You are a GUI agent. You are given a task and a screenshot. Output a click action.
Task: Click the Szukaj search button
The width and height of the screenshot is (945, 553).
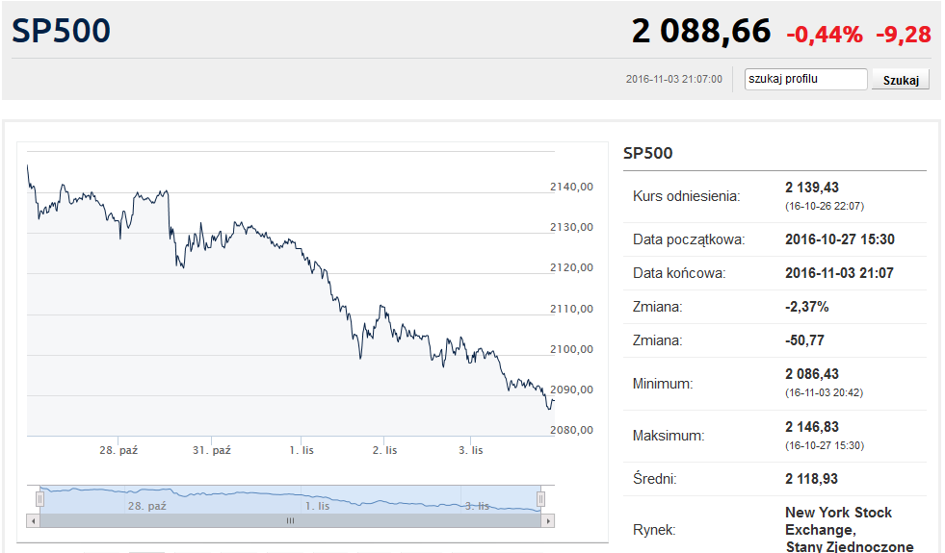coord(900,80)
